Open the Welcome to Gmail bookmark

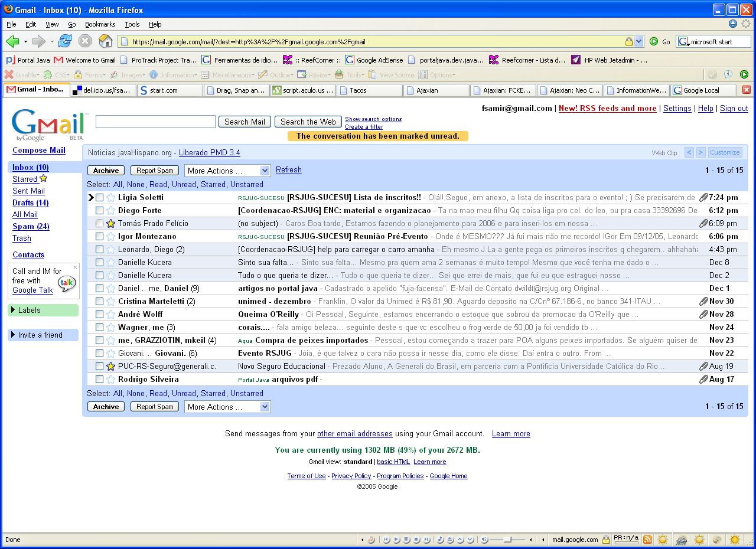[x=84, y=60]
